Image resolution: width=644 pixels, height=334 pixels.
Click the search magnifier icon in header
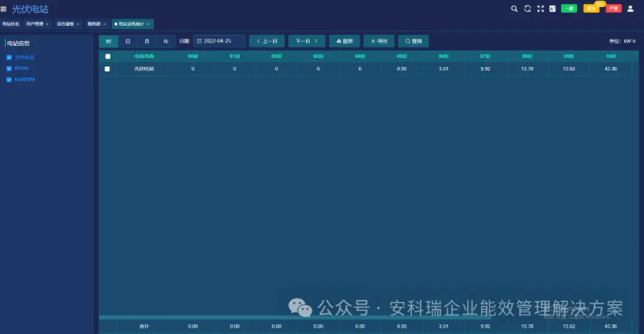click(x=514, y=9)
